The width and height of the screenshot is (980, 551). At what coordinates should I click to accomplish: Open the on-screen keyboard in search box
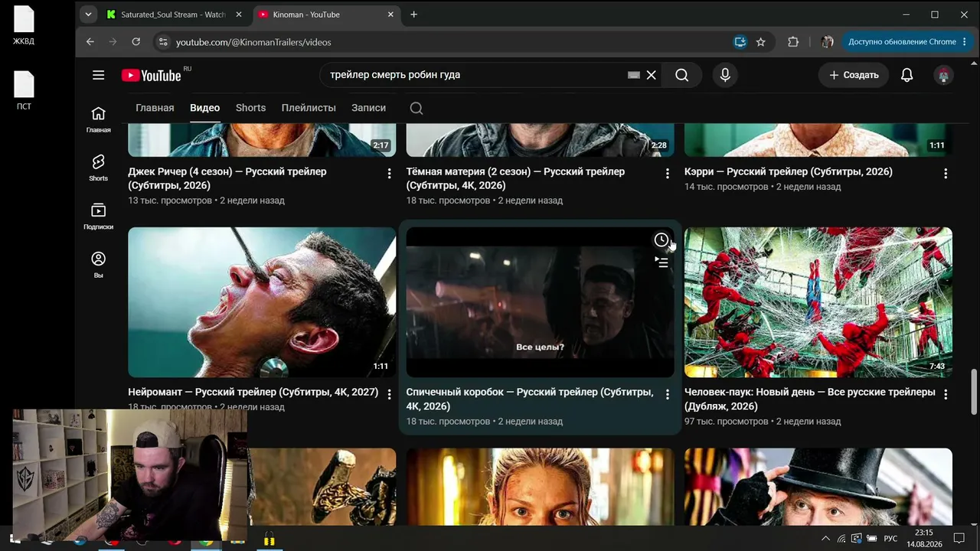(633, 75)
